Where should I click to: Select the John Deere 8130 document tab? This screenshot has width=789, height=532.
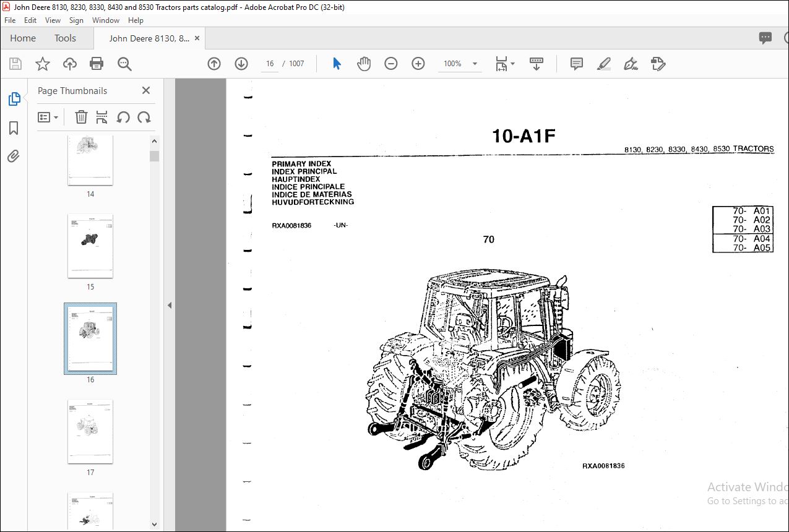149,38
